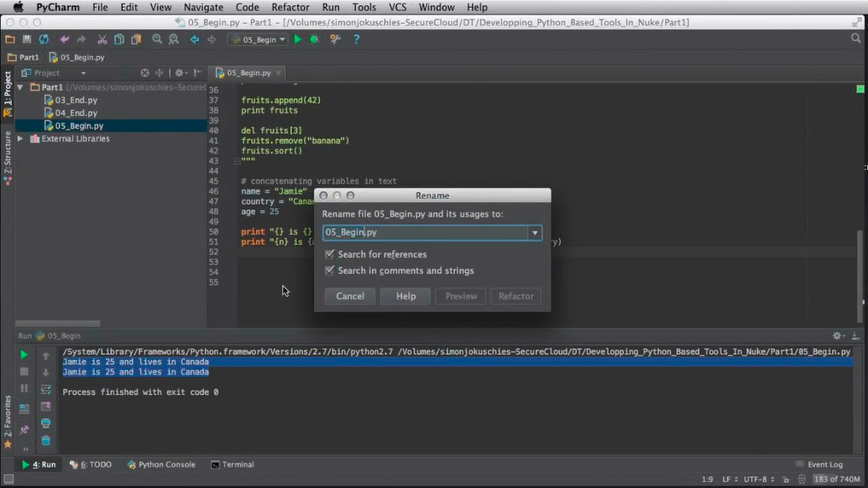Collapse all in the Project panel
Image resolution: width=868 pixels, height=488 pixels.
[160, 73]
